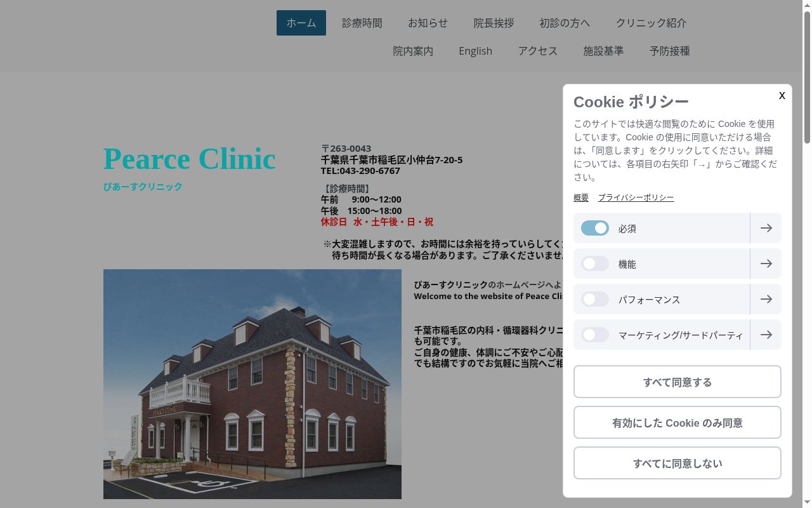Viewport: 812px width, 508px height.
Task: Close the Cookie policy popup with x
Action: click(x=782, y=95)
